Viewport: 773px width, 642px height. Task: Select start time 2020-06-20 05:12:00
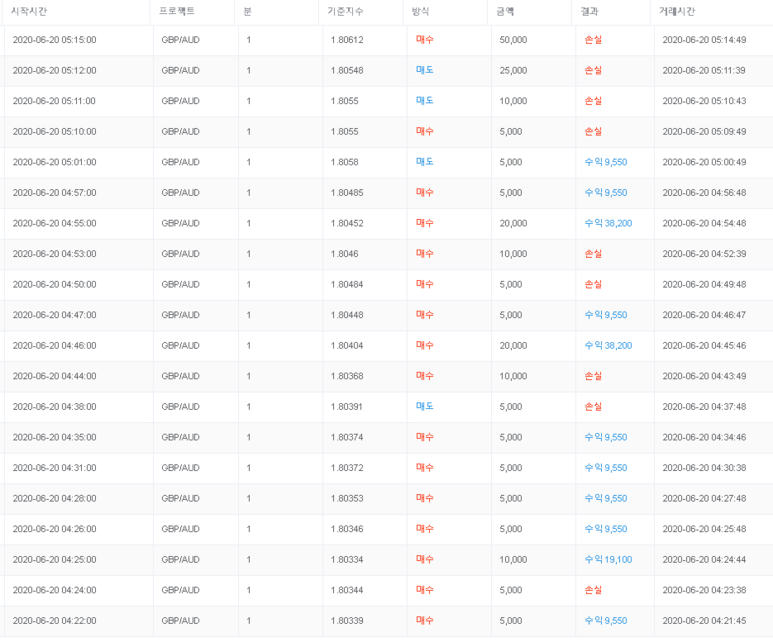click(54, 71)
